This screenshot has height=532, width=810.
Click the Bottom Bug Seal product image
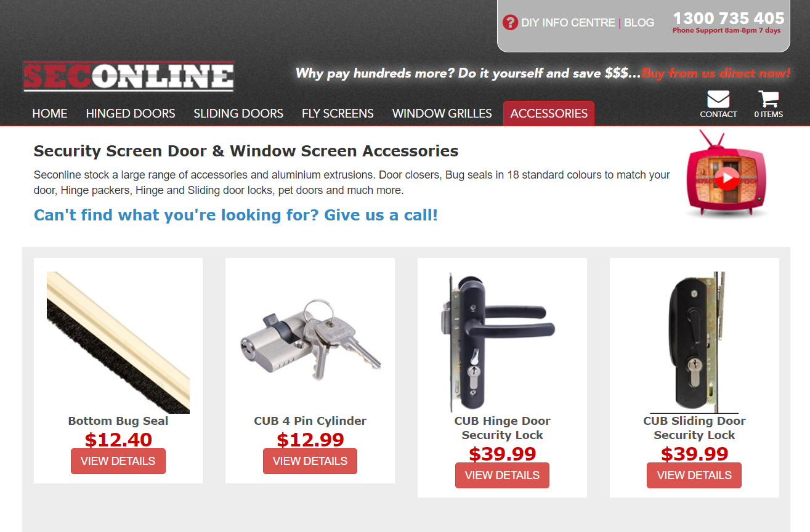coord(118,342)
